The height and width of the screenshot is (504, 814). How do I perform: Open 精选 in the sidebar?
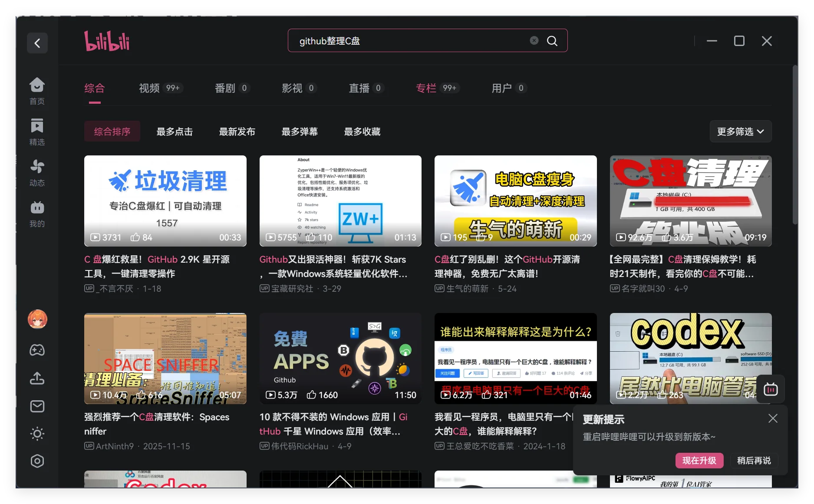click(x=37, y=132)
